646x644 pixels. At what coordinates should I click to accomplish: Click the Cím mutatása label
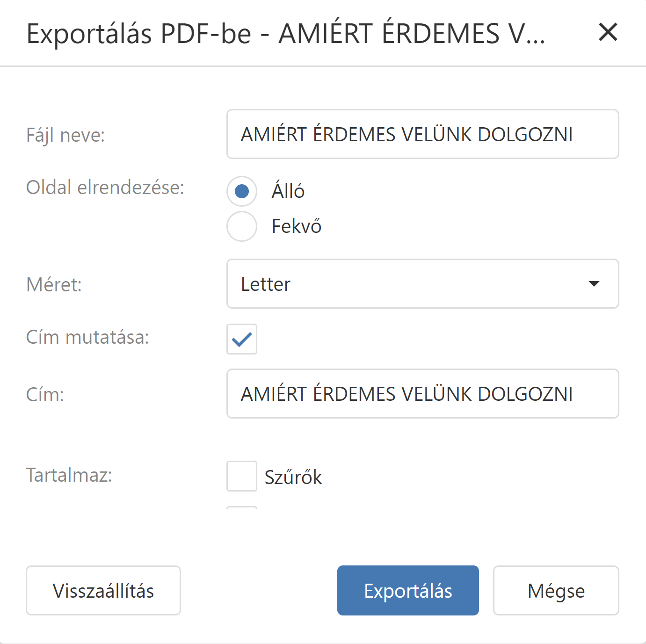pos(87,337)
